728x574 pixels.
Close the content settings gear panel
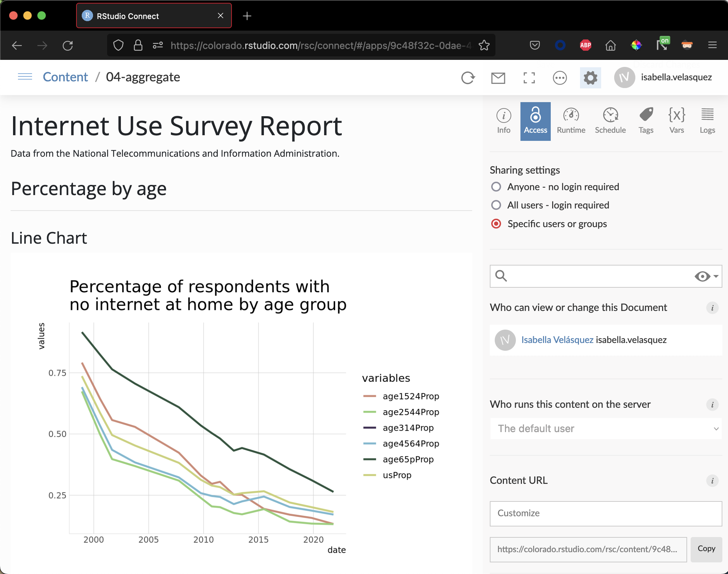[x=590, y=78]
